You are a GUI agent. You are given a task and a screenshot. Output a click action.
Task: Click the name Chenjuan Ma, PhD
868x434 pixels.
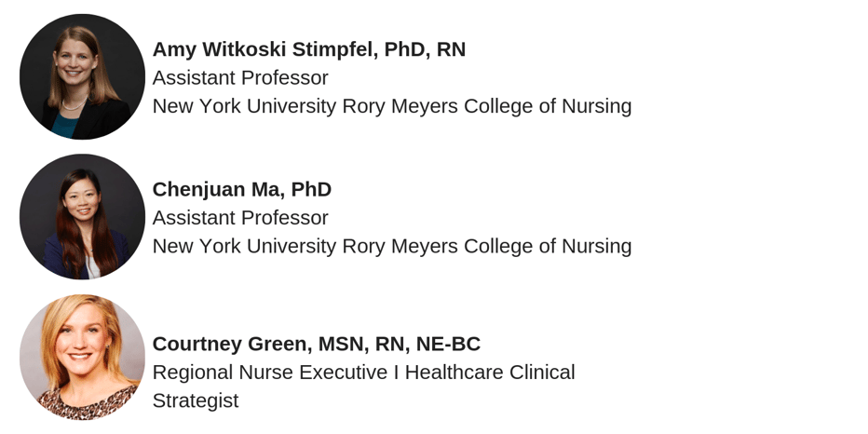[241, 189]
